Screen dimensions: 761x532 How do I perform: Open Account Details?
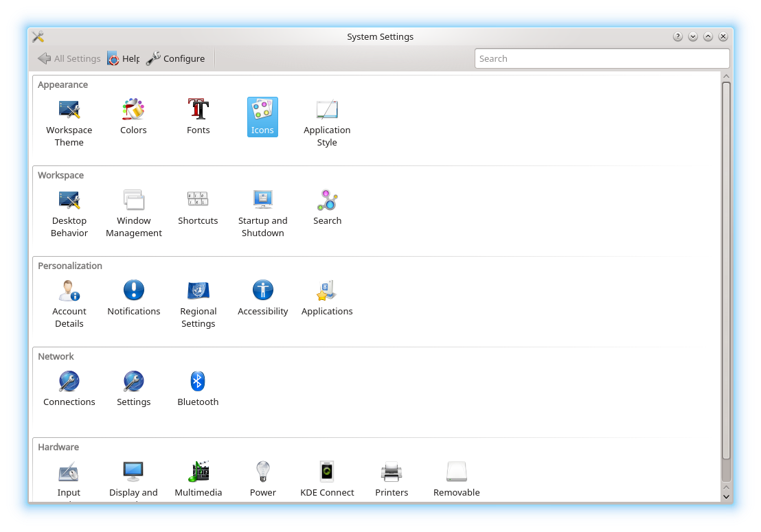click(x=69, y=297)
